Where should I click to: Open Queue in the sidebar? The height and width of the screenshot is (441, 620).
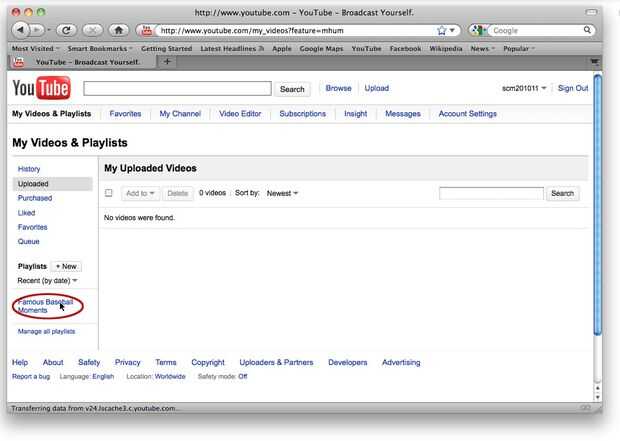click(28, 242)
